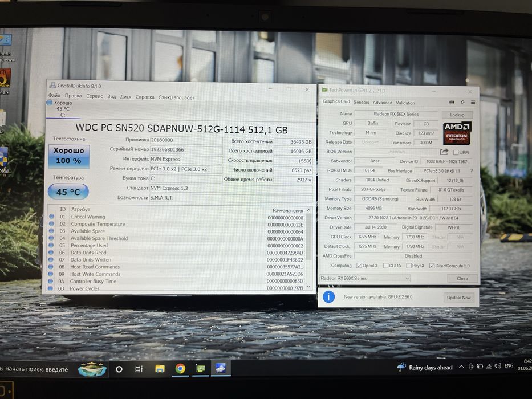Screen dimensions: 532x399
Task: Select the Data Units Written row
Action: [x=176, y=260]
